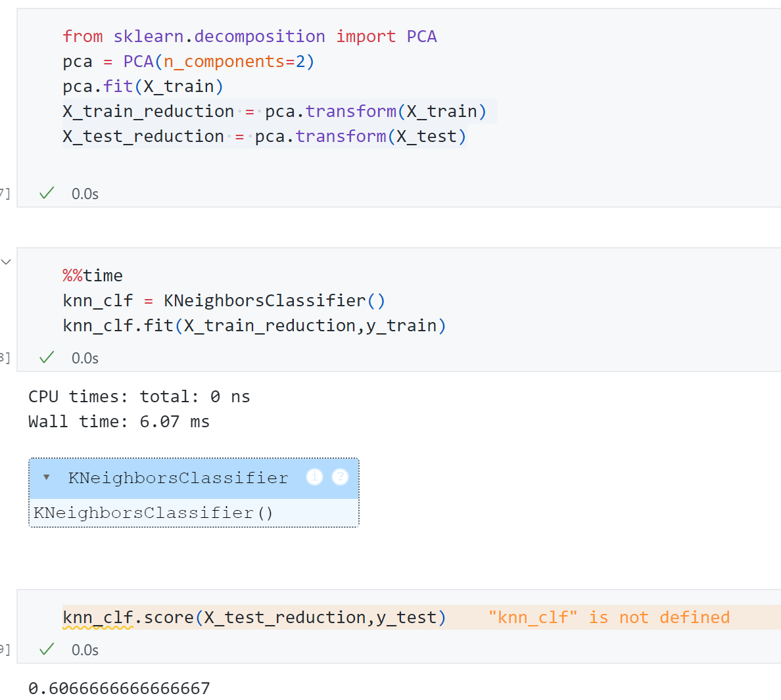This screenshot has height=700, width=781.
Task: Click the 0.0s execution time under PCA cell
Action: pos(85,194)
